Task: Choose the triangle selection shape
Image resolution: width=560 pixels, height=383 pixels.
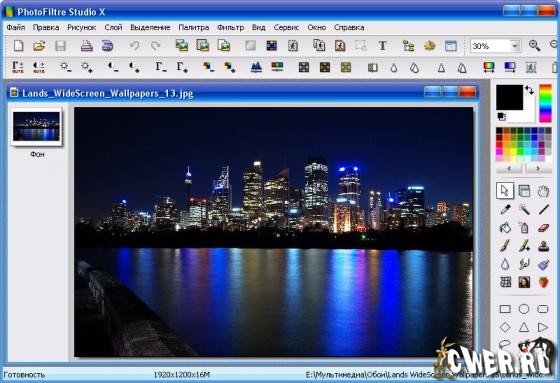Action: [524, 327]
